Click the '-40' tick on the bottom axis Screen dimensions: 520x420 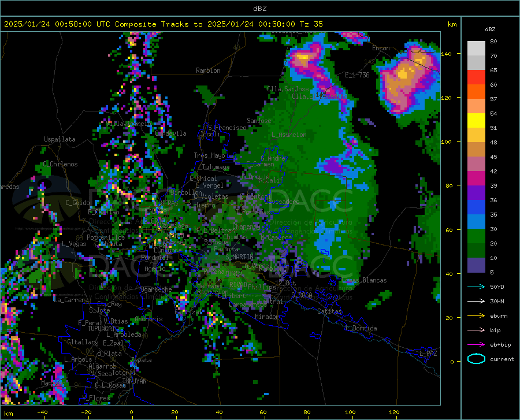42,412
